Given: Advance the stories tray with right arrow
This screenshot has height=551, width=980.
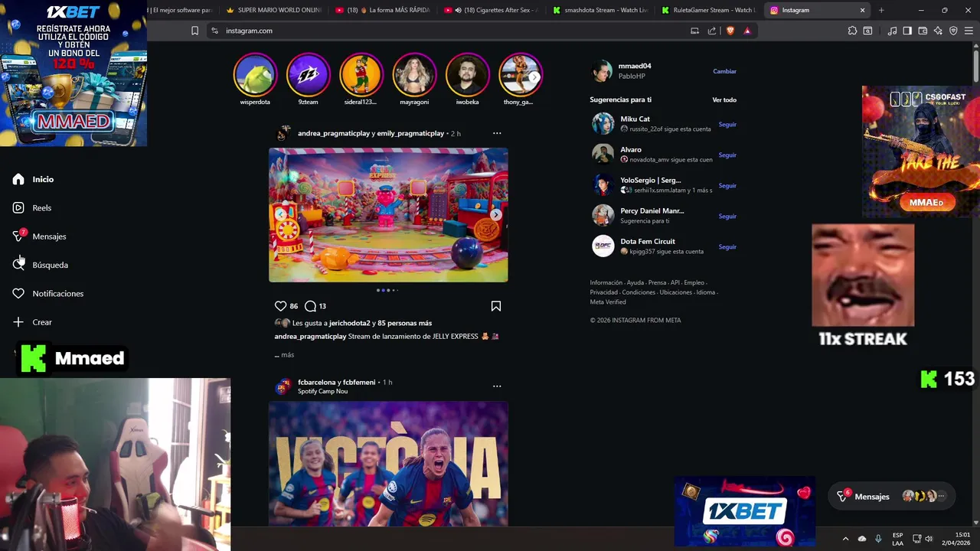Looking at the screenshot, I should point(534,77).
